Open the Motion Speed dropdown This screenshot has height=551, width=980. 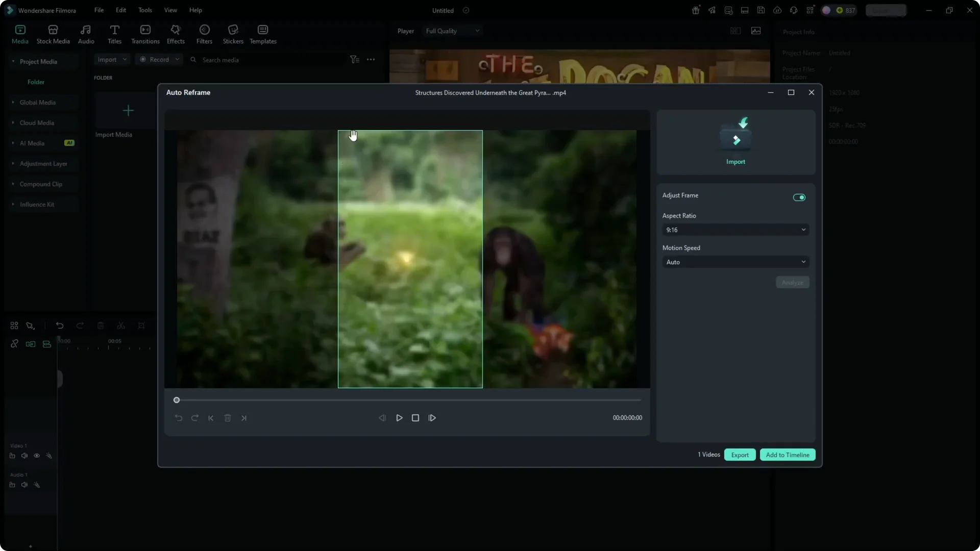pos(735,262)
